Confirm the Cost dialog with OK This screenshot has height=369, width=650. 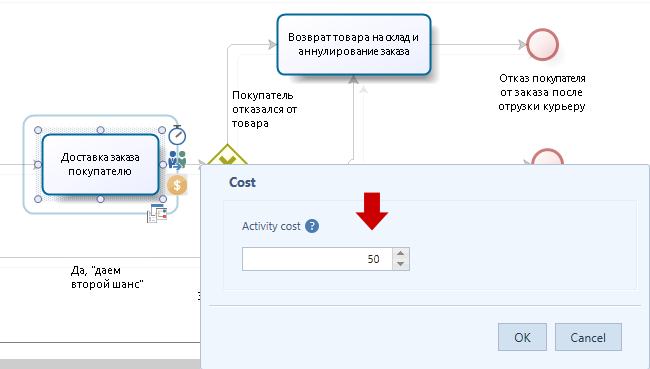click(522, 337)
